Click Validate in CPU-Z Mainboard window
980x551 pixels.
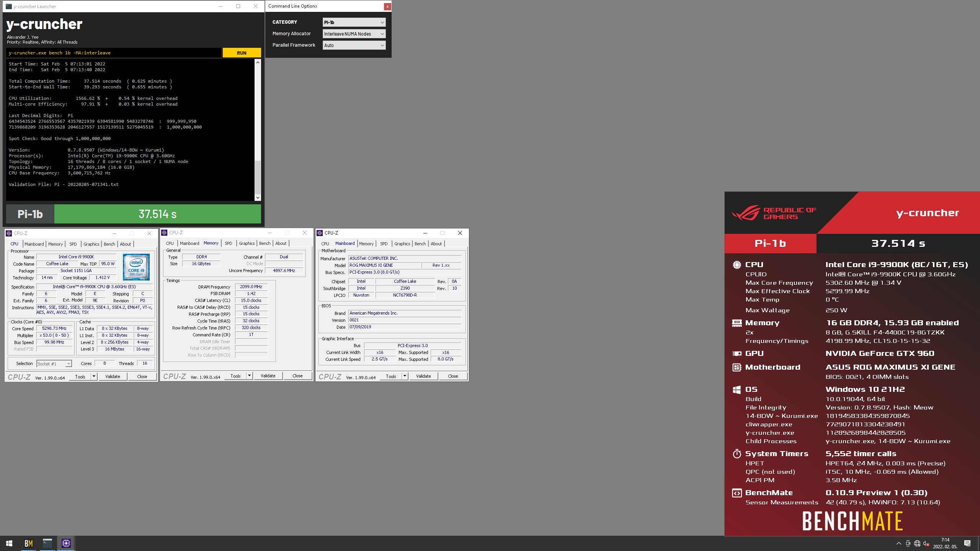423,376
